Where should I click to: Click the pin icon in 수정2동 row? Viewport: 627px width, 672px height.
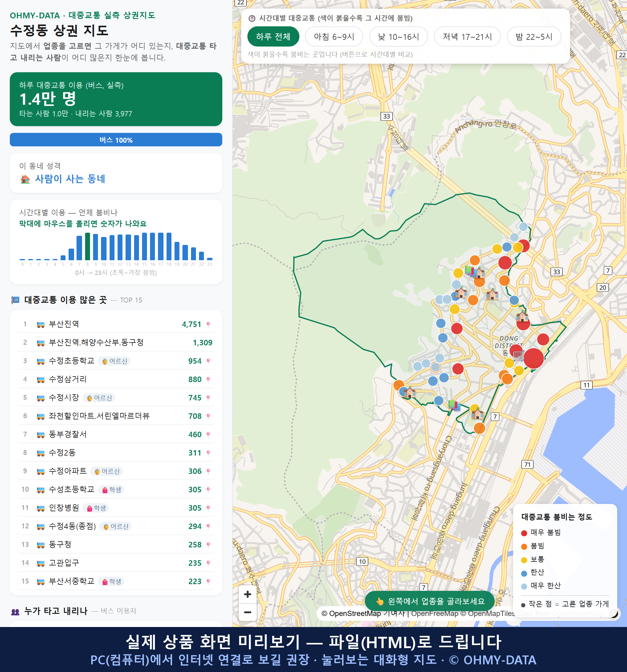coord(208,452)
